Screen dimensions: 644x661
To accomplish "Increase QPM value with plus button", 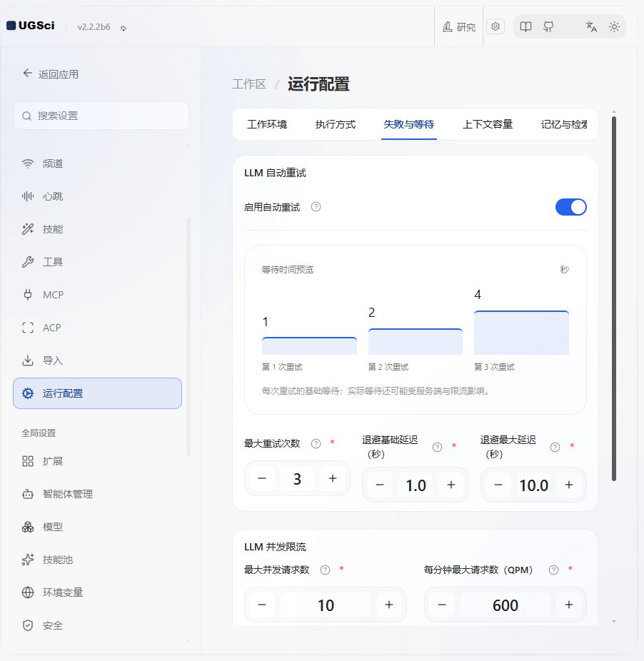I will (x=569, y=605).
